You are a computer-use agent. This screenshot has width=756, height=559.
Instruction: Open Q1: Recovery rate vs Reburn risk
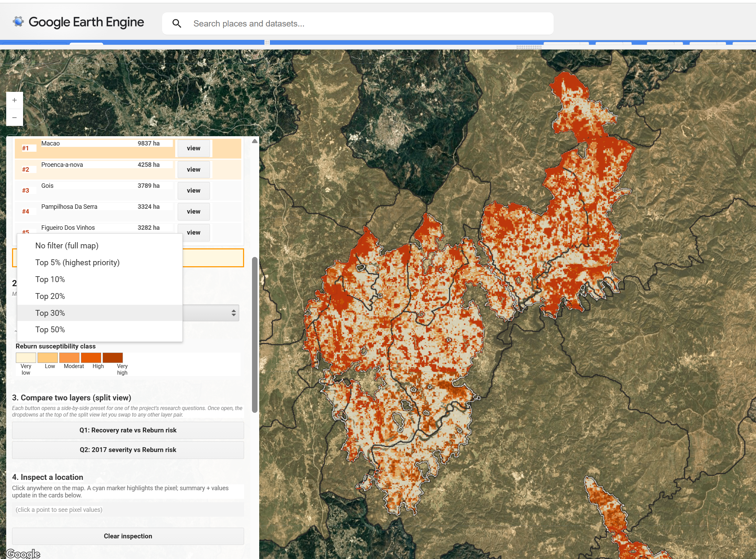point(128,430)
